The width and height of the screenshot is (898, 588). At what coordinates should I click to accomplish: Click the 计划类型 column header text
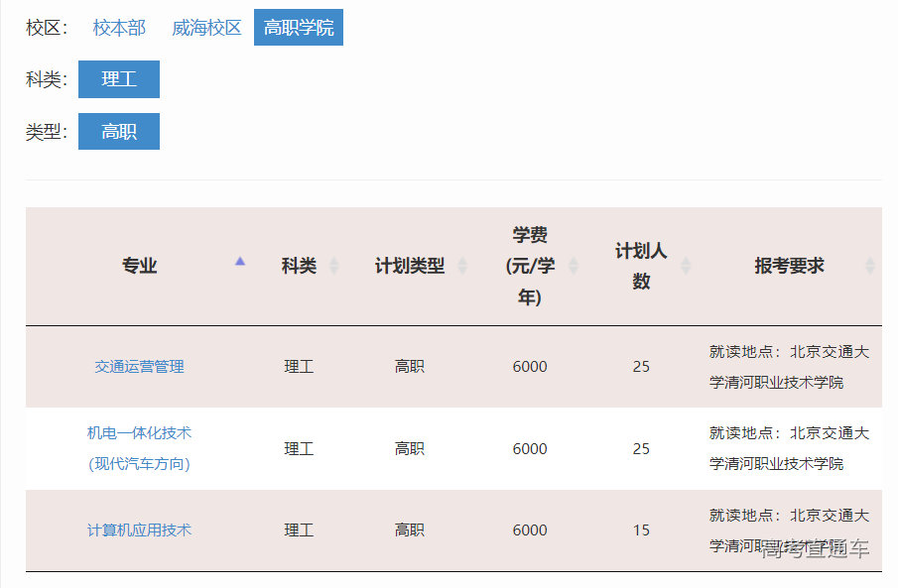pos(409,266)
